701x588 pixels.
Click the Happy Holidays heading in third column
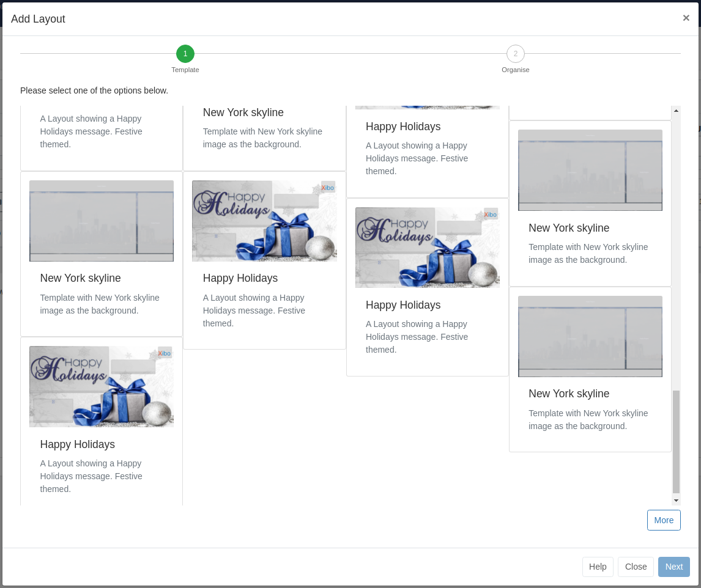click(403, 305)
